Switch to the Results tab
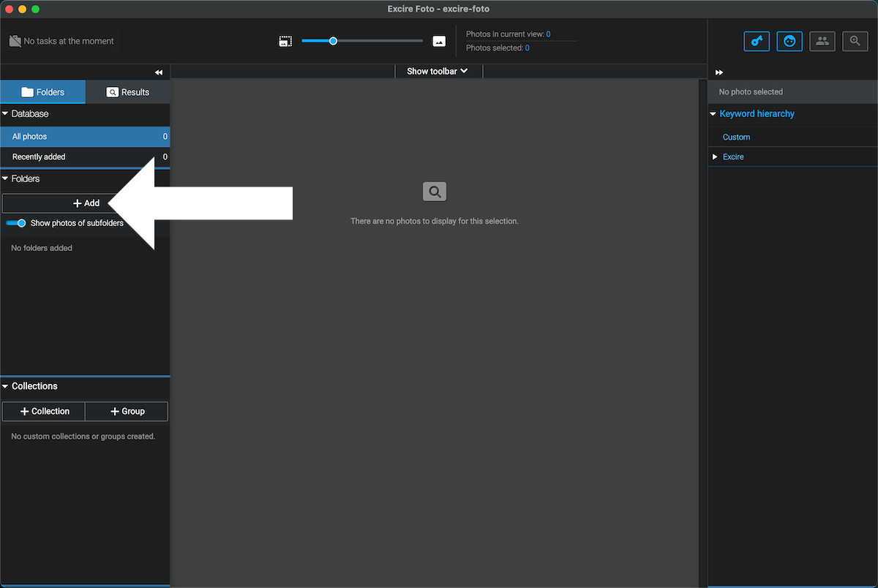Screen dimensions: 878x588 128,92
